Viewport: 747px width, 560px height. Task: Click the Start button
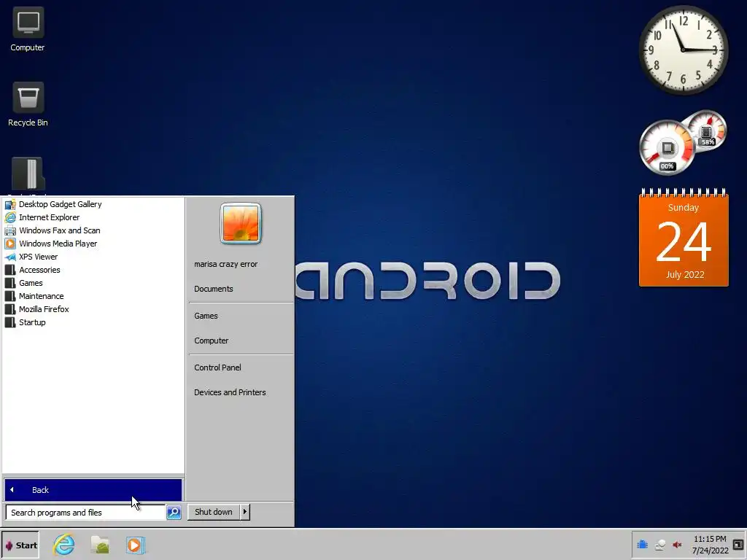click(x=20, y=545)
